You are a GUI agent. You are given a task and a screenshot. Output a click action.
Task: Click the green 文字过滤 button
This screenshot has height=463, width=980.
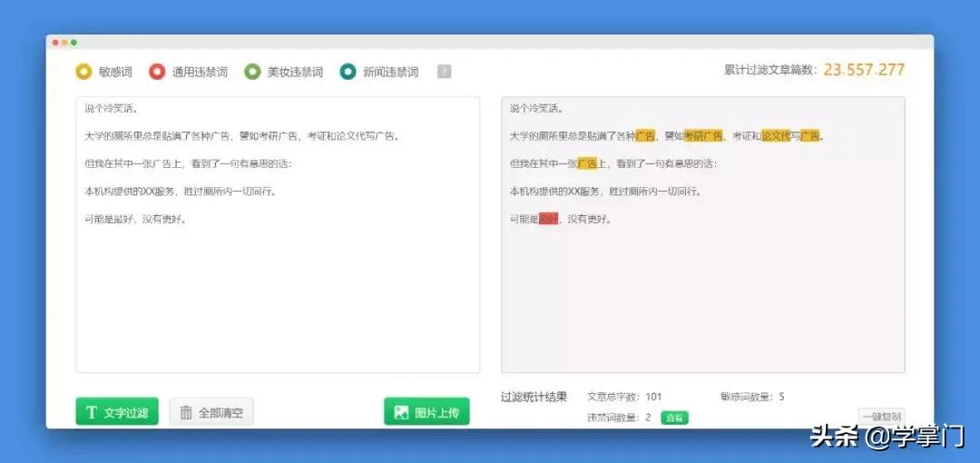pos(117,411)
